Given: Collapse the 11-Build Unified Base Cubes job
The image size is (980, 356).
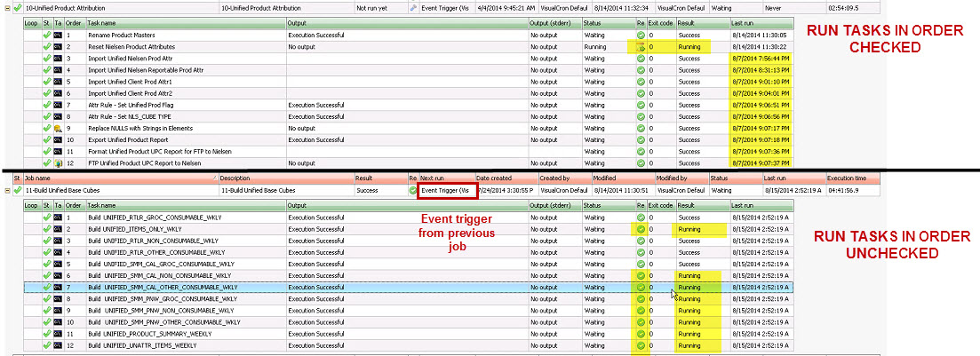Looking at the screenshot, I should [5, 190].
